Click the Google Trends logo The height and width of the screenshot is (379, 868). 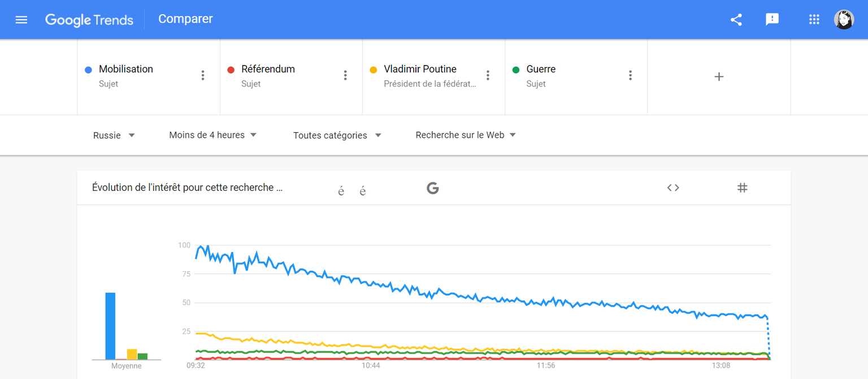(89, 20)
